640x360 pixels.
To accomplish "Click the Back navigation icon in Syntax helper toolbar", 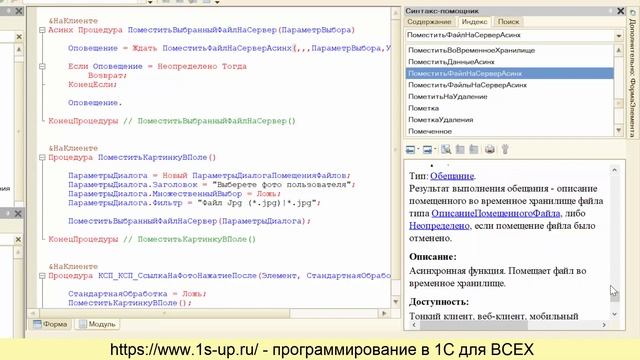I will click(x=410, y=149).
